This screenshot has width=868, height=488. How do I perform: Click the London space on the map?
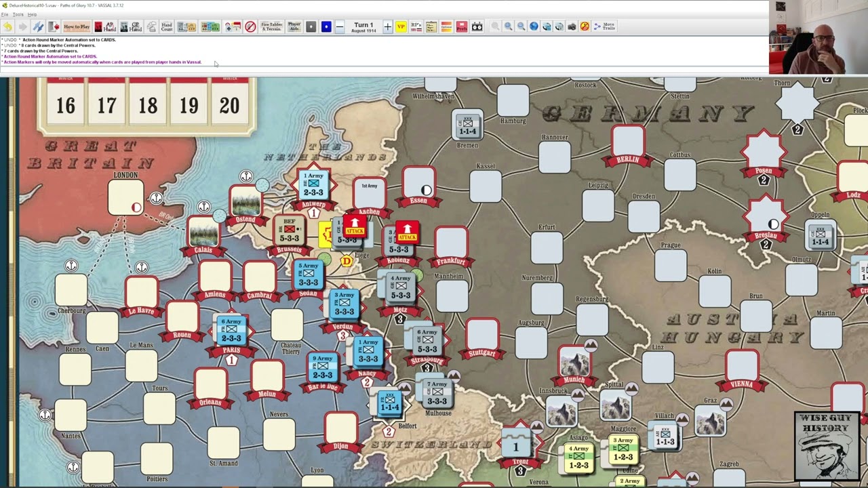pos(125,197)
